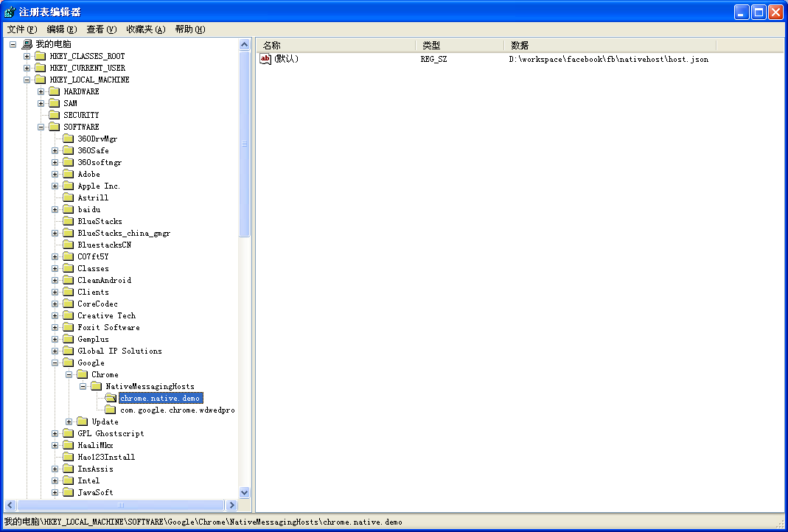
Task: Expand the HARDWARE key
Action: (x=41, y=91)
